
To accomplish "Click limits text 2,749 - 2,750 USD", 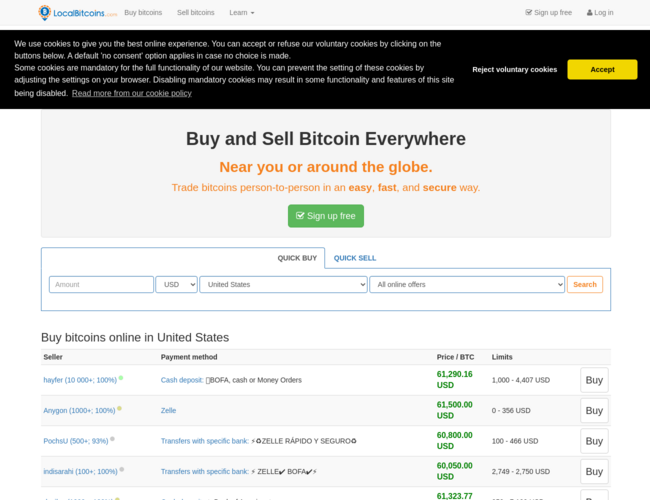I will (521, 471).
